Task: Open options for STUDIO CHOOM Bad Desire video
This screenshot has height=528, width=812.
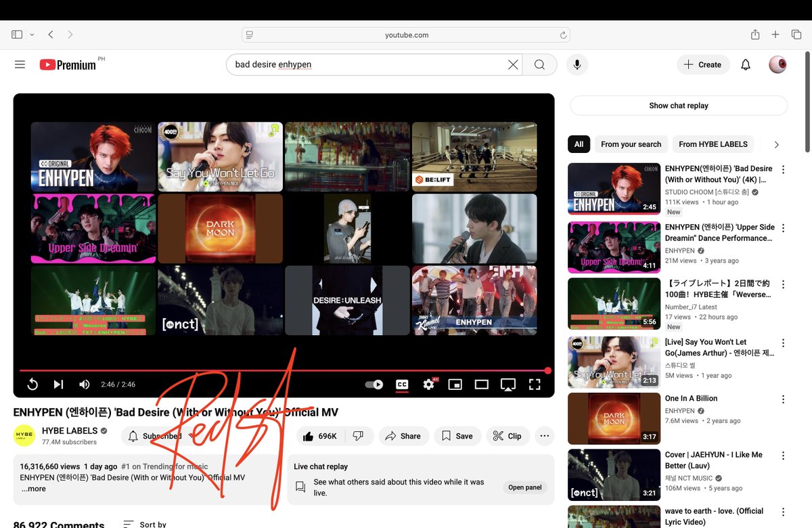Action: tap(783, 170)
